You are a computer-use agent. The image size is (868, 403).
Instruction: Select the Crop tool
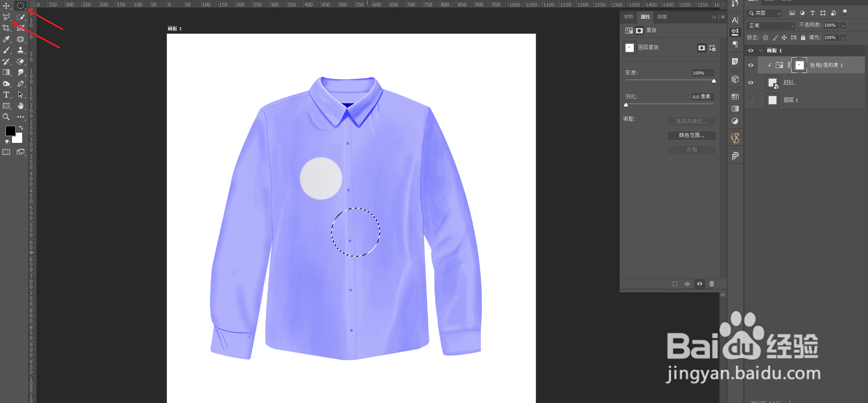tap(6, 28)
